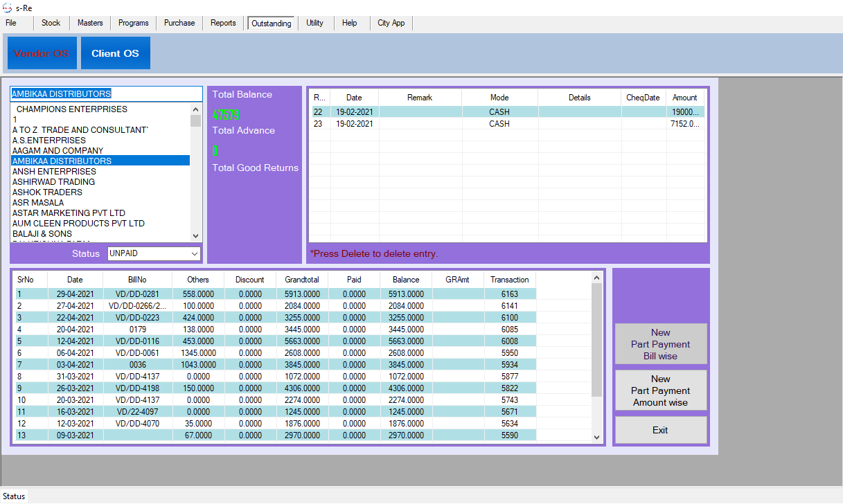Select ANSH ENTERPRISES from vendor list
This screenshot has width=843, height=504.
tap(54, 172)
